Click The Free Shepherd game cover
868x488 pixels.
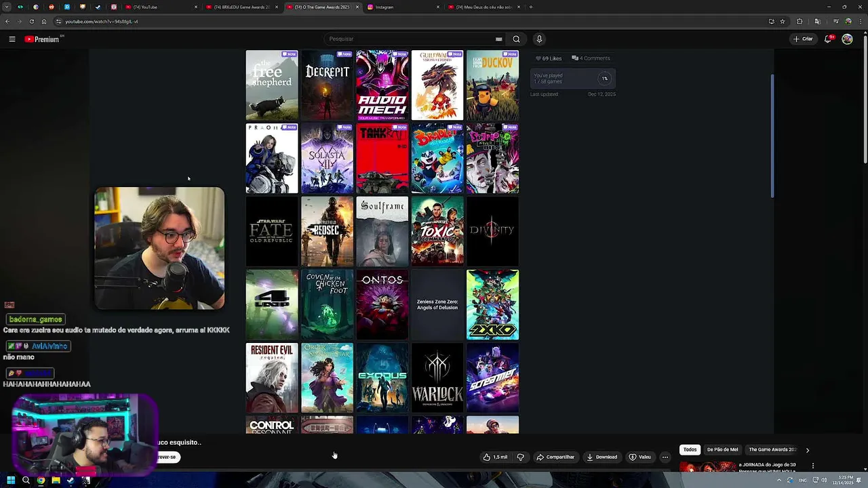click(x=272, y=85)
